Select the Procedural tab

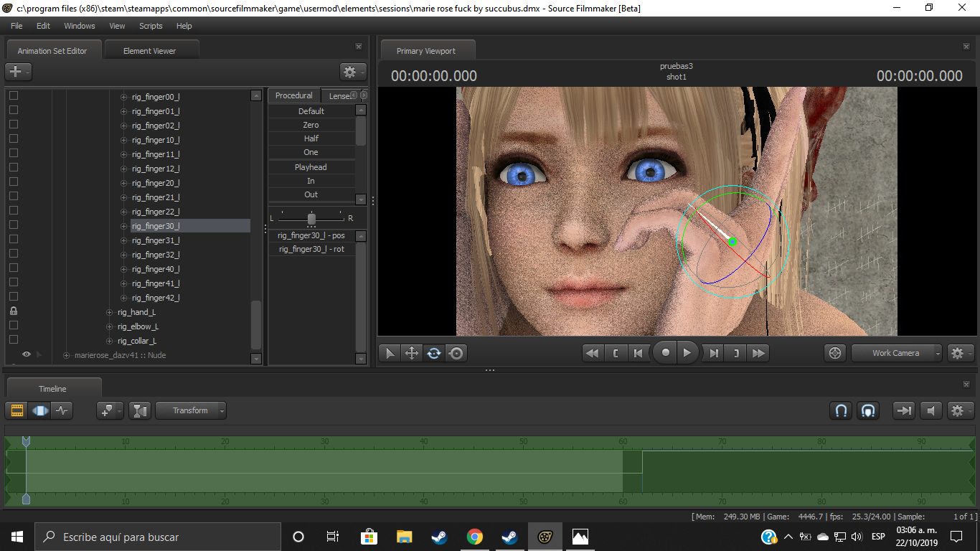point(294,95)
